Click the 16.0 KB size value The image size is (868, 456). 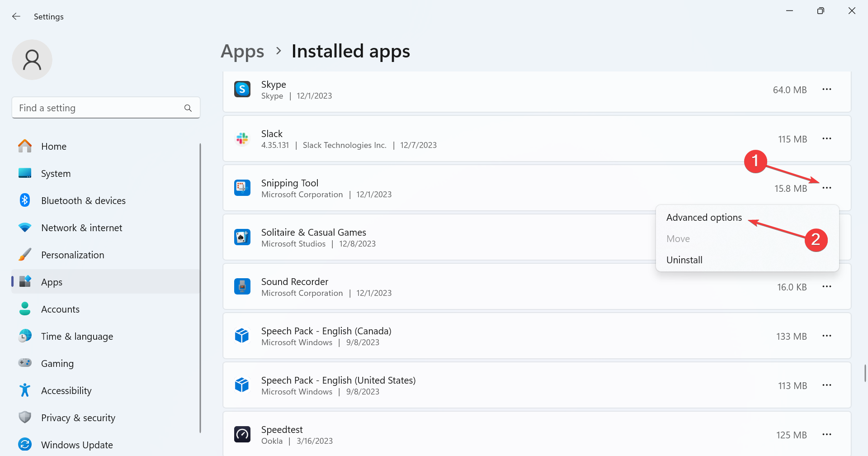[792, 287]
